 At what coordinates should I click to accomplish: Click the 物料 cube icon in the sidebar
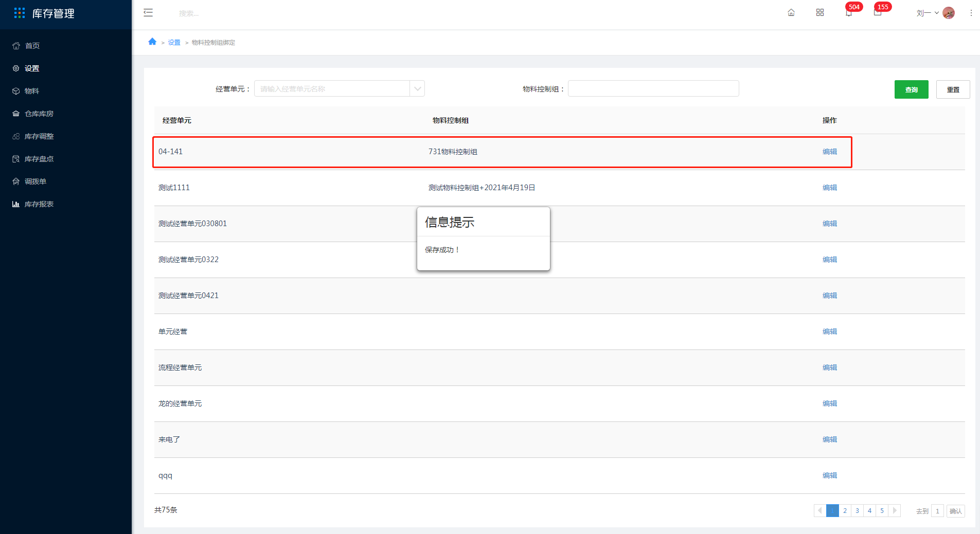(16, 91)
